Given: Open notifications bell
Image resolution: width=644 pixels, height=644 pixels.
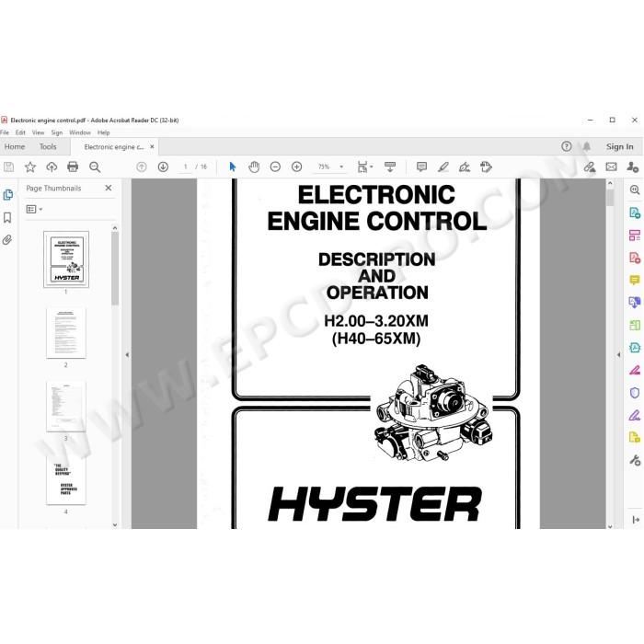Looking at the screenshot, I should pyautogui.click(x=587, y=146).
